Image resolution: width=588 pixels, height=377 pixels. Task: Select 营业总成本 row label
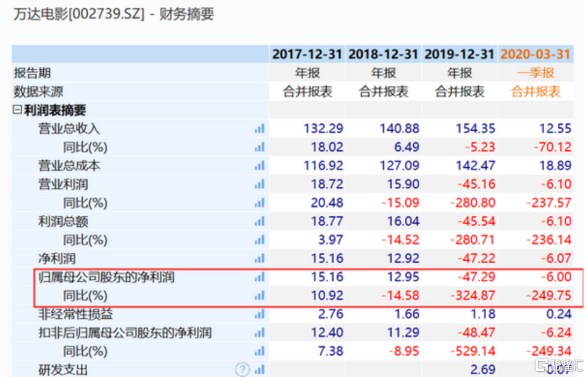click(69, 165)
